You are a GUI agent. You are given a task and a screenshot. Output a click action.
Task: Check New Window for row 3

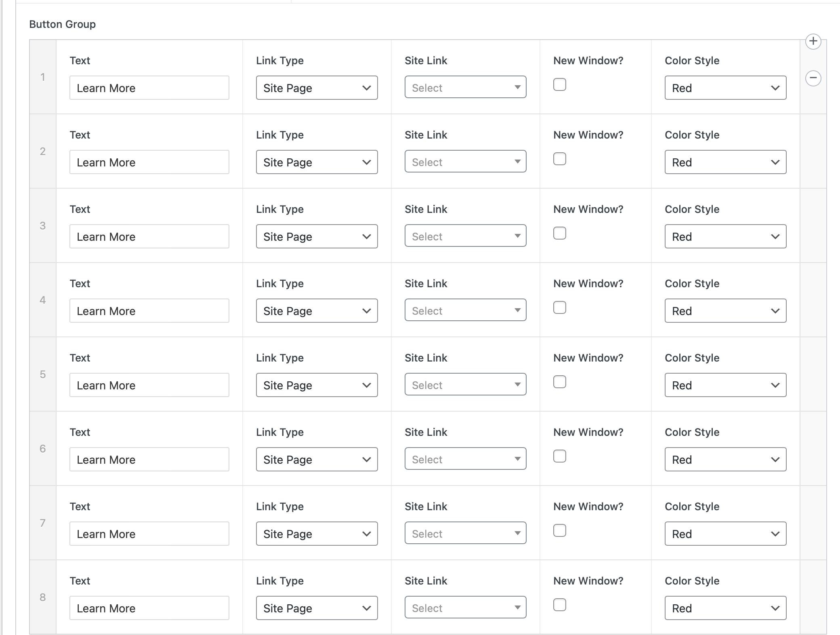[x=559, y=233]
